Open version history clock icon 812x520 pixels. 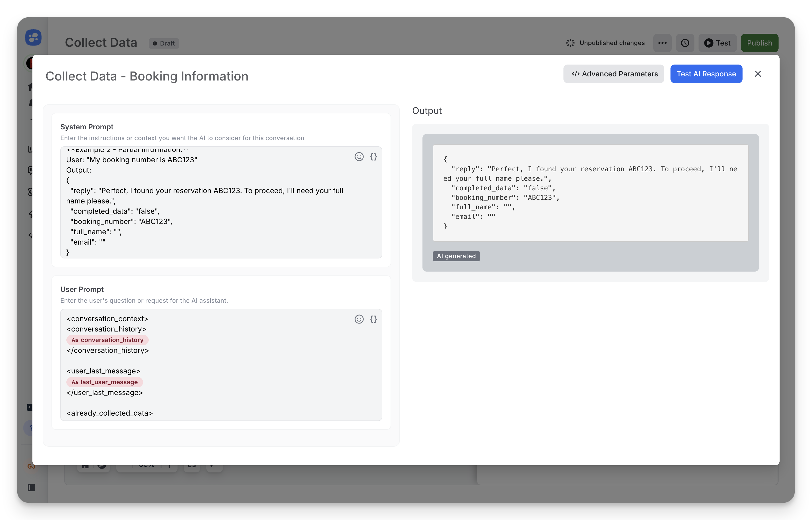pyautogui.click(x=685, y=43)
